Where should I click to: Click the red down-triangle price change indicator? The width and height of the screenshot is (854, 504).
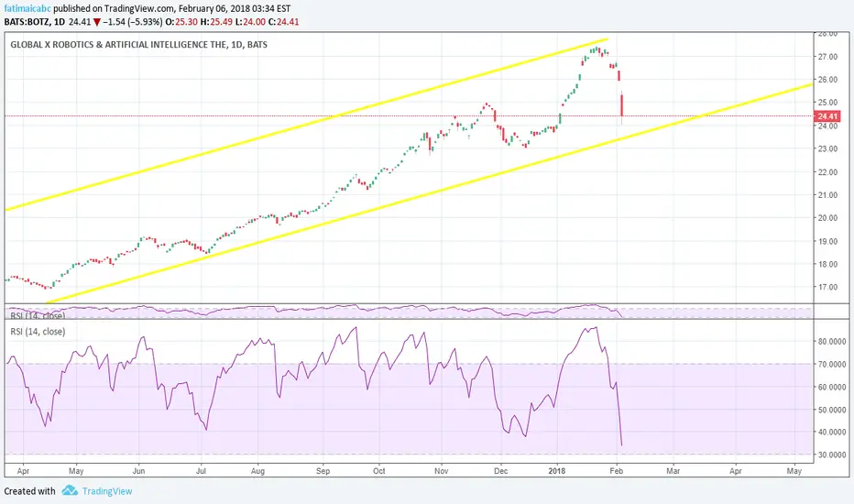pyautogui.click(x=96, y=22)
